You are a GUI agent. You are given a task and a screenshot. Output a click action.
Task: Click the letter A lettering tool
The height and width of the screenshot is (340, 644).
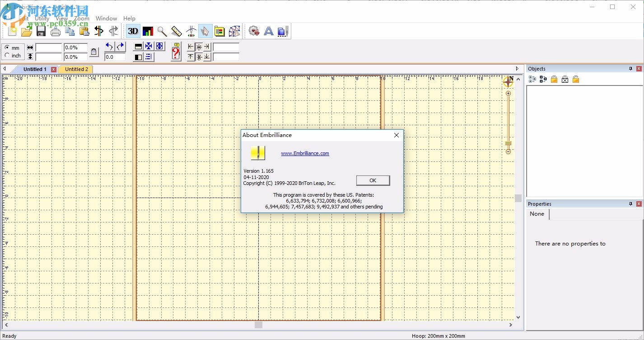tap(268, 31)
